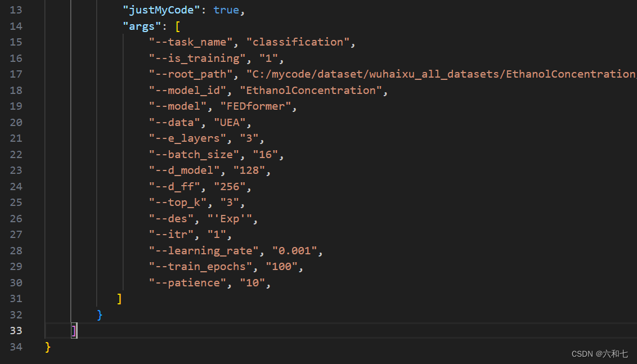Click the blue closing brace on line 32

tap(100, 315)
